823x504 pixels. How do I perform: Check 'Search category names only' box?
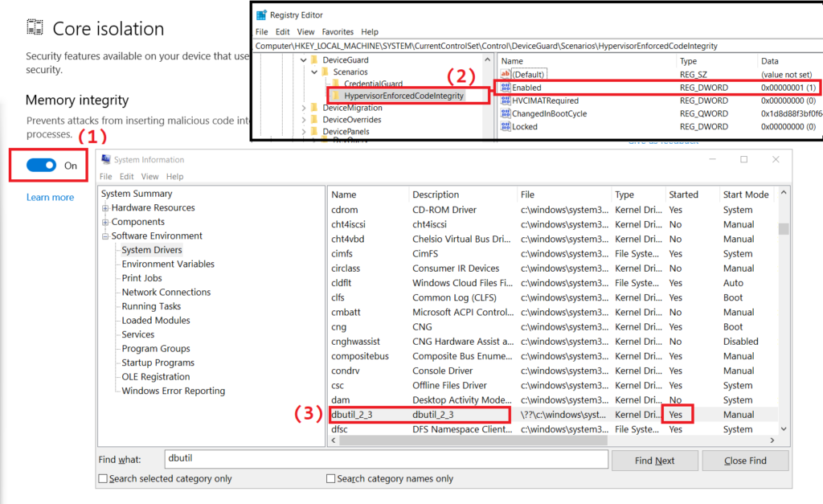pyautogui.click(x=330, y=479)
